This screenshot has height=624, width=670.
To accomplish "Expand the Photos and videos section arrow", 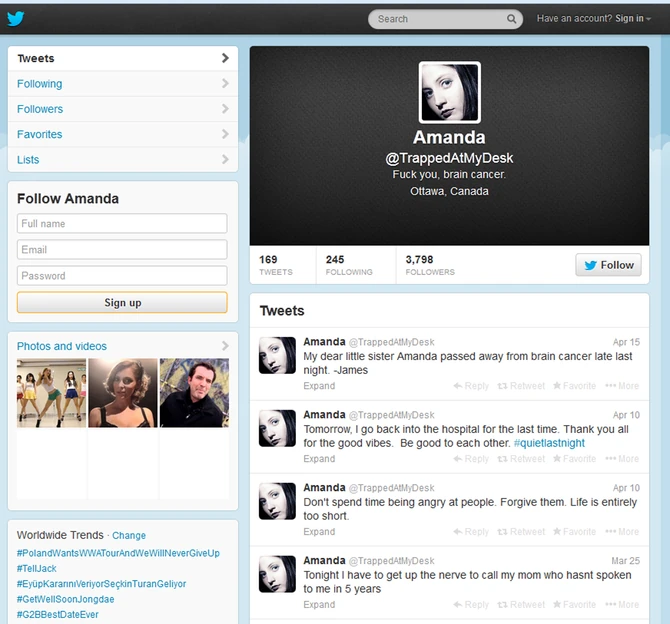I will coord(225,346).
